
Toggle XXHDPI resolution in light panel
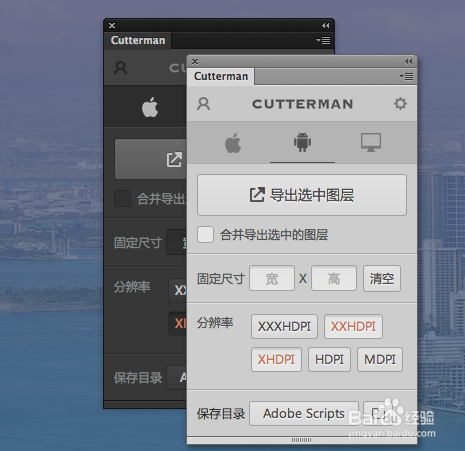click(x=353, y=326)
